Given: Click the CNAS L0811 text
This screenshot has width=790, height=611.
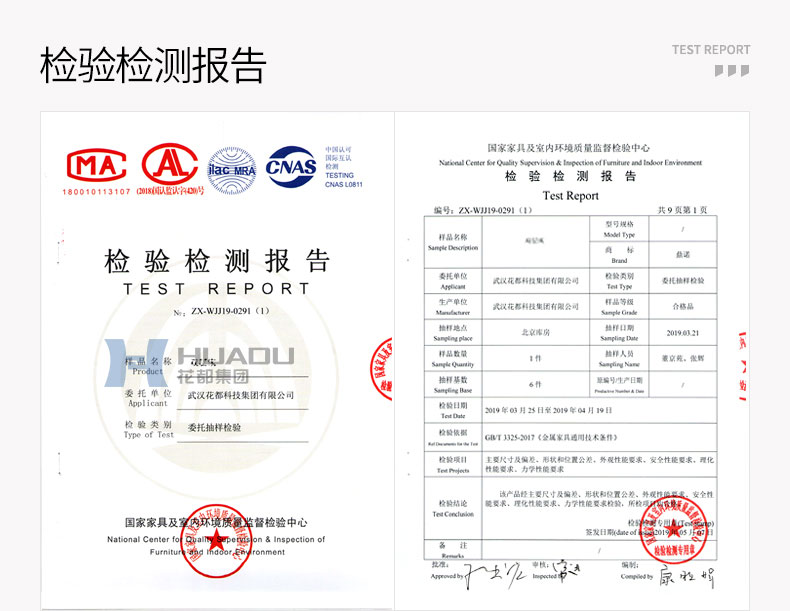Looking at the screenshot, I should (344, 184).
